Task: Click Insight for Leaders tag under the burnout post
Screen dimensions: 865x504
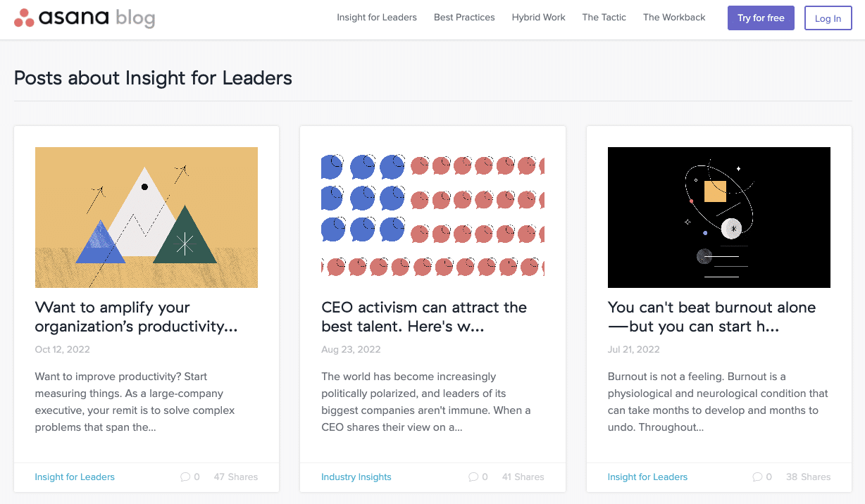Action: 647,477
